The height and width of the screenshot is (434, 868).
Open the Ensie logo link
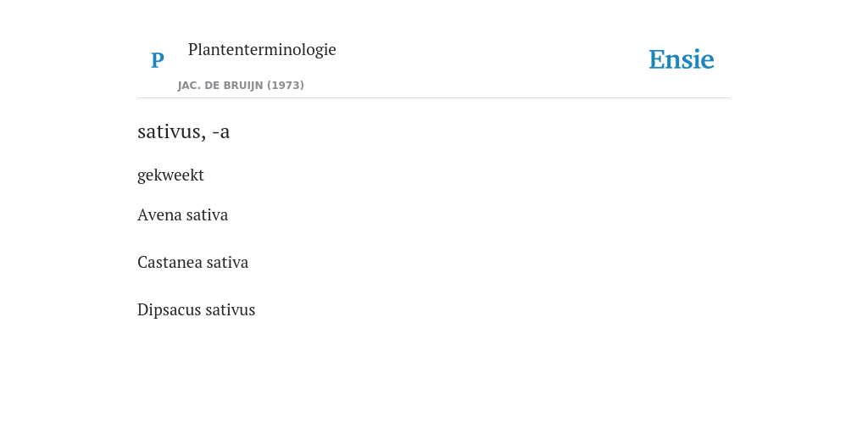(681, 60)
